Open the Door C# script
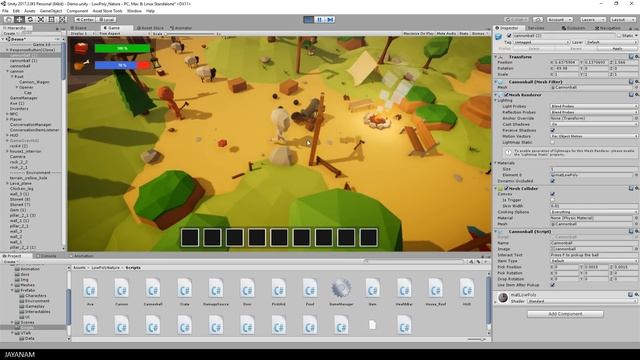The height and width of the screenshot is (360, 640). (247, 289)
